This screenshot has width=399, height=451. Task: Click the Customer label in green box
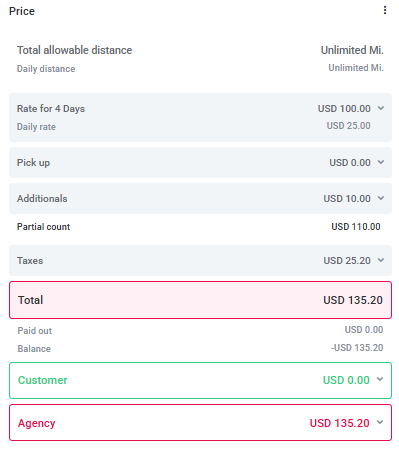coord(43,380)
